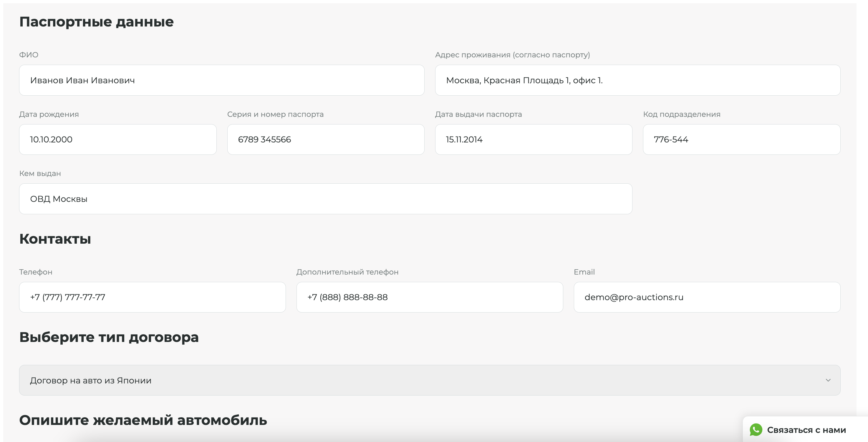868x442 pixels.
Task: Select 'Договор на авто из Японии' combo box
Action: 430,380
